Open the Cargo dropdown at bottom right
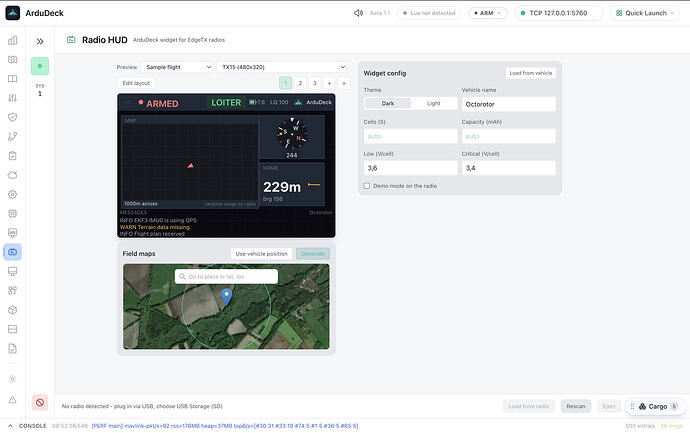Screen dimensions: 690x433 click(656, 407)
